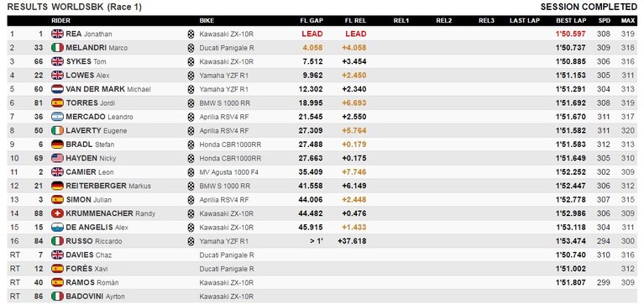The width and height of the screenshot is (644, 305).
Task: Open rider name TORRES Jordi
Action: (x=90, y=103)
